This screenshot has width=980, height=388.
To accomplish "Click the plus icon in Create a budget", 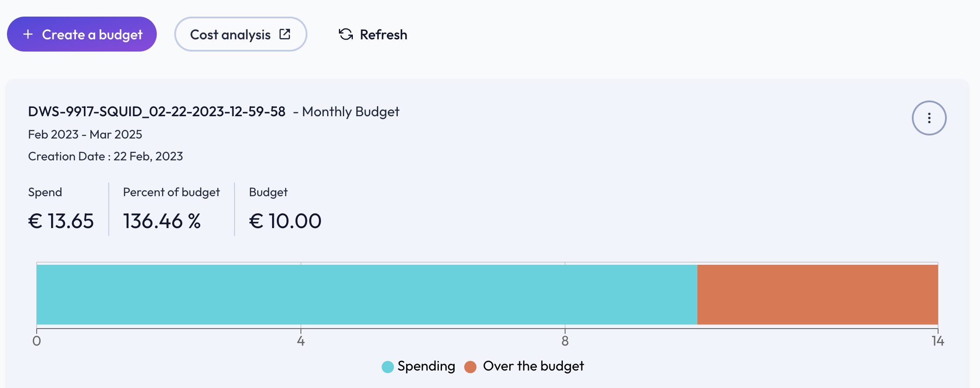I will pyautogui.click(x=28, y=34).
